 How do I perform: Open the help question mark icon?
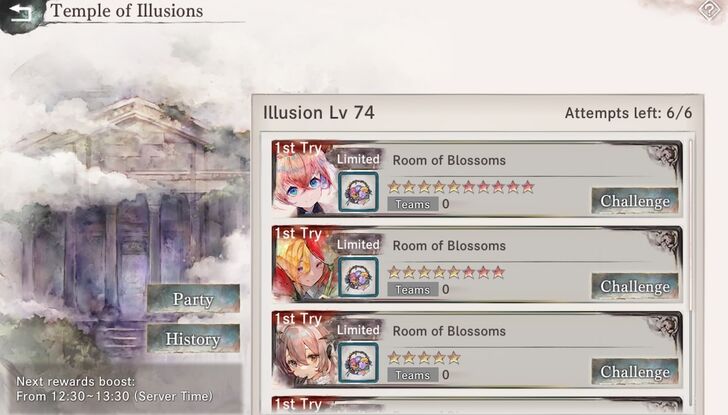[709, 10]
